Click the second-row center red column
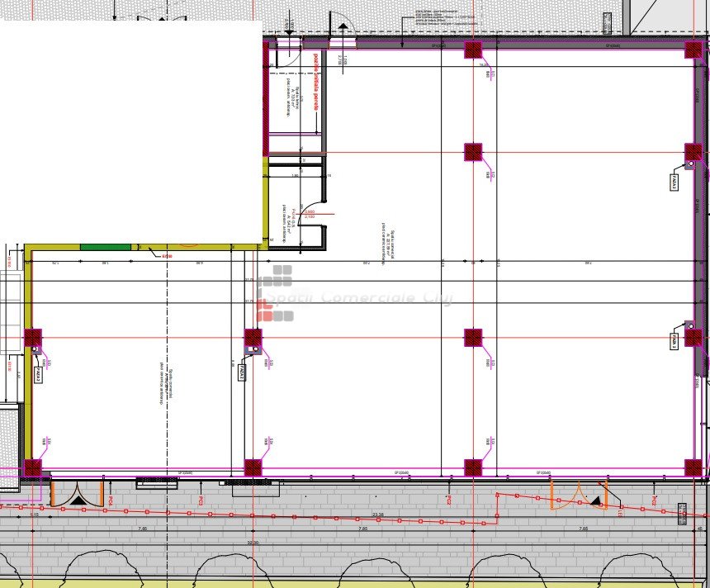 pos(472,152)
